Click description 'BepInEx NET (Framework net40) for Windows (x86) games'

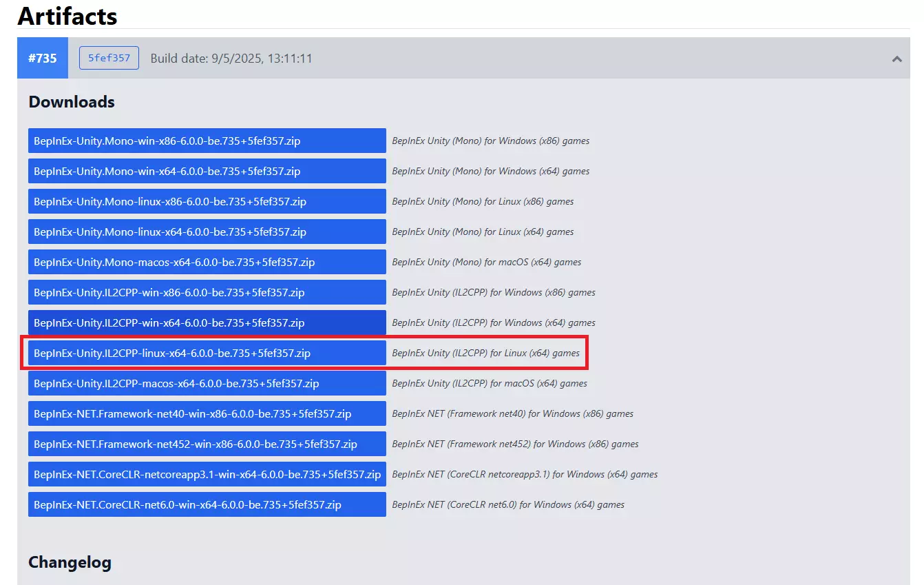[513, 413]
